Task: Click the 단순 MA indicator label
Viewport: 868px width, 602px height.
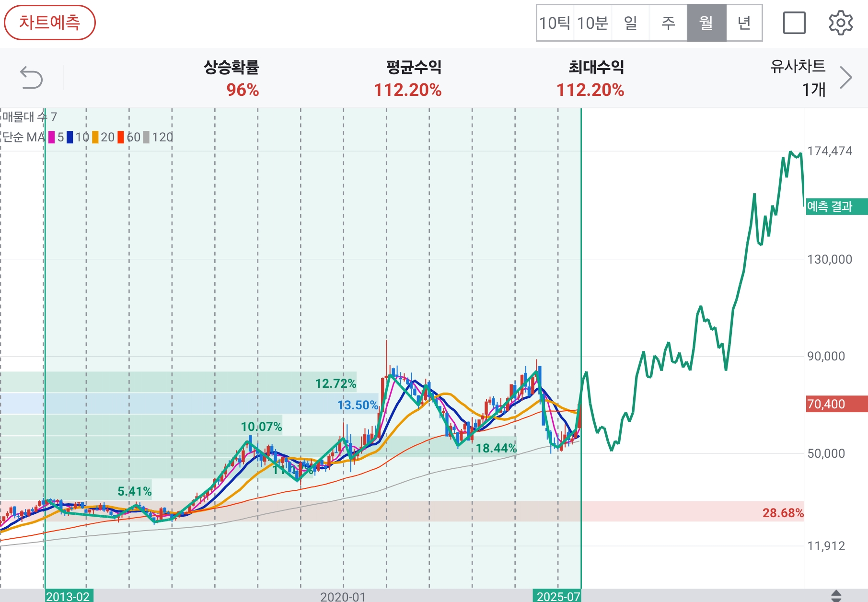Action: pyautogui.click(x=24, y=138)
